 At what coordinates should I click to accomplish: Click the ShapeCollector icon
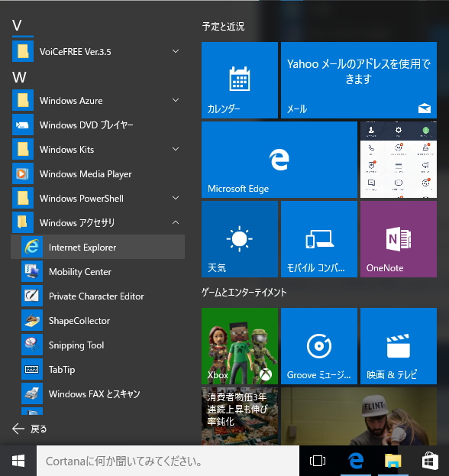pos(32,320)
